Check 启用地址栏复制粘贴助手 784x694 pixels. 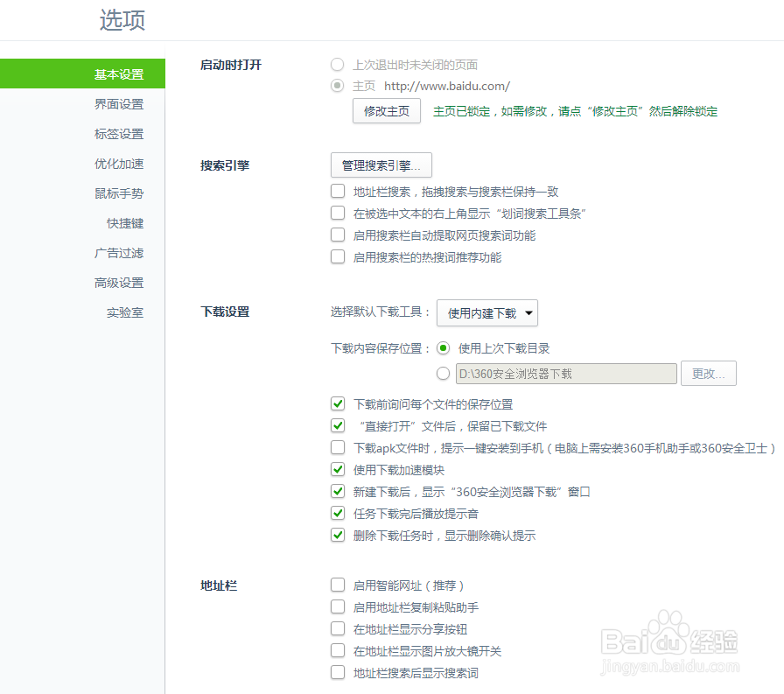[338, 607]
